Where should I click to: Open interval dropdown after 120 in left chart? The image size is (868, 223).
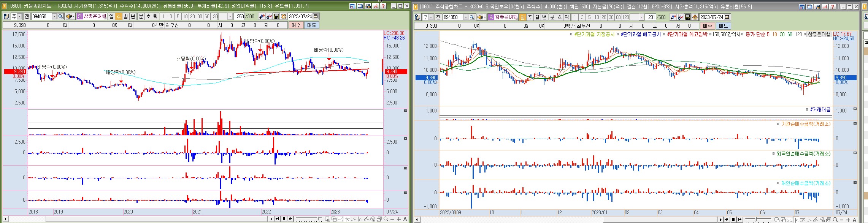click(230, 16)
